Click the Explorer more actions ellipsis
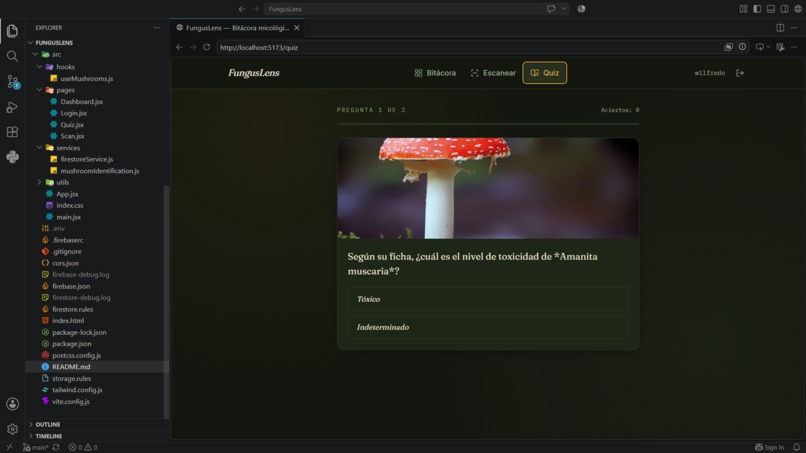 click(x=157, y=28)
